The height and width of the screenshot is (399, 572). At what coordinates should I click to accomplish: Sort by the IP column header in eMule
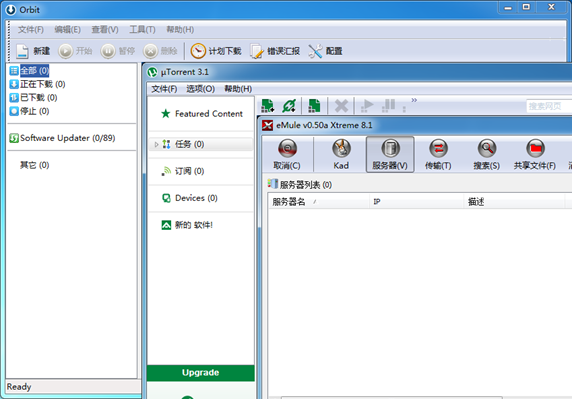click(417, 201)
